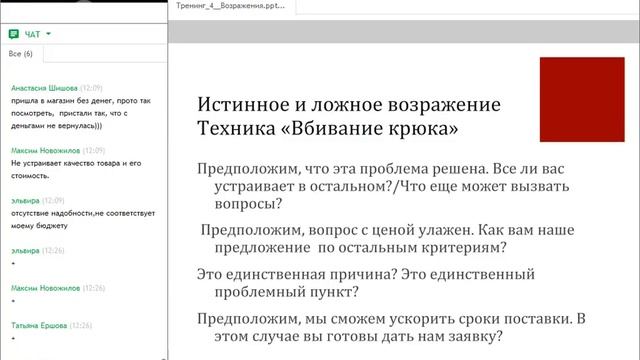
Task: Click Максим Новожилов name at 12:09
Action: tap(45, 151)
